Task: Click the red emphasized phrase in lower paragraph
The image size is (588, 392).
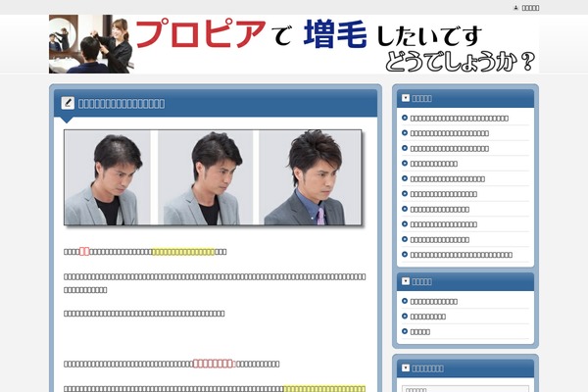Action: click(x=213, y=364)
